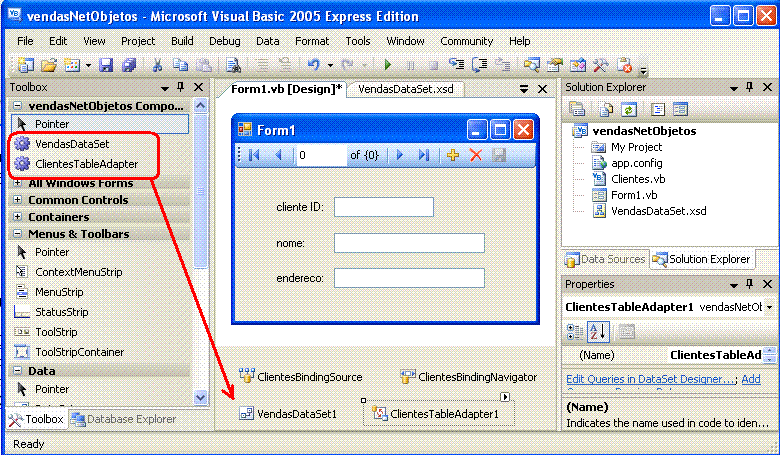Open Properties object selector dropdown
Viewport: 780px width, 455px height.
(x=770, y=307)
